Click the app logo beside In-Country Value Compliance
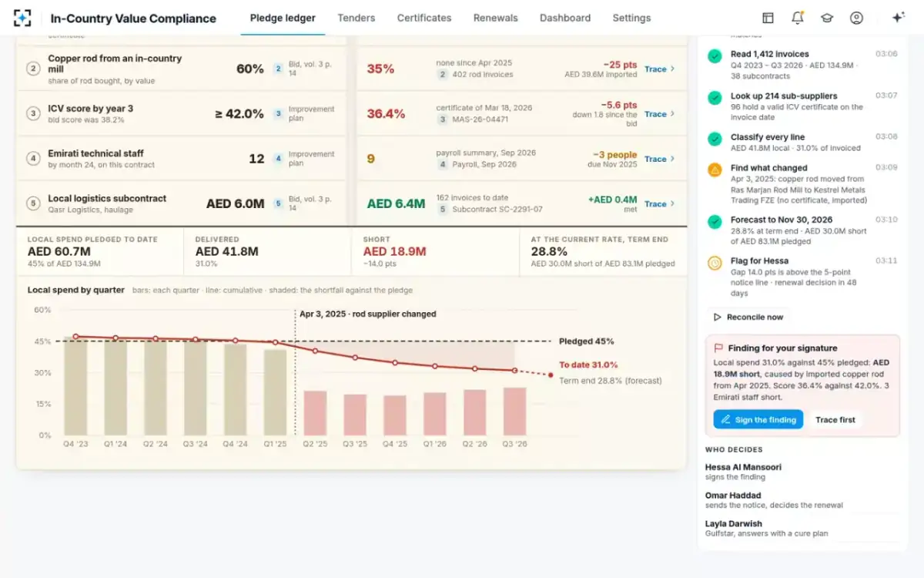The height and width of the screenshot is (578, 924). [22, 18]
